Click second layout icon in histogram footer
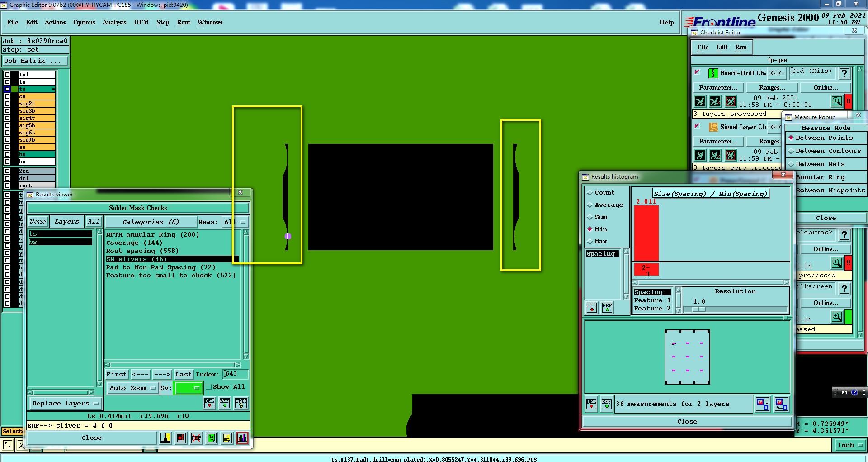 pyautogui.click(x=781, y=404)
